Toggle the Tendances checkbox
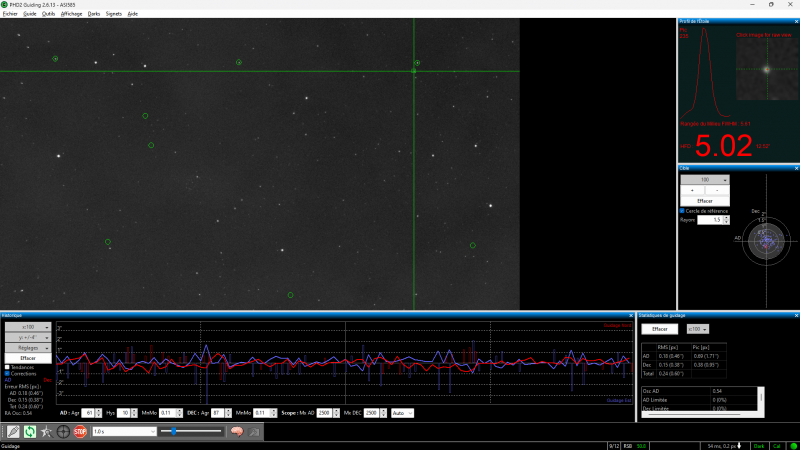 click(7, 367)
